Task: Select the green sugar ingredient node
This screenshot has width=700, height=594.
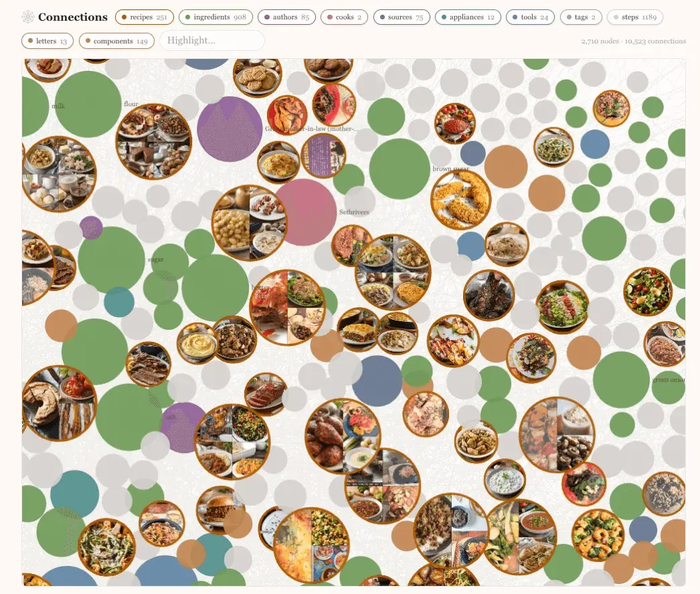Action: 112,260
